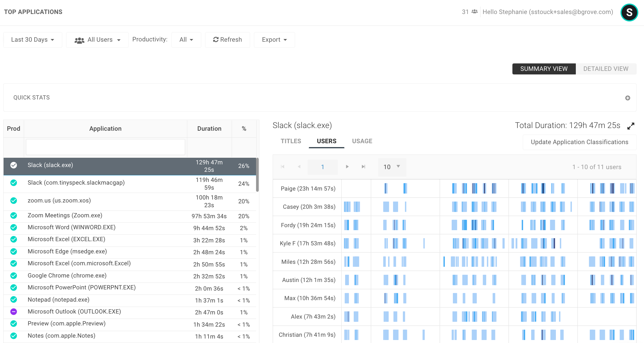Select Max (10h 36m 54s) user row

pos(454,298)
